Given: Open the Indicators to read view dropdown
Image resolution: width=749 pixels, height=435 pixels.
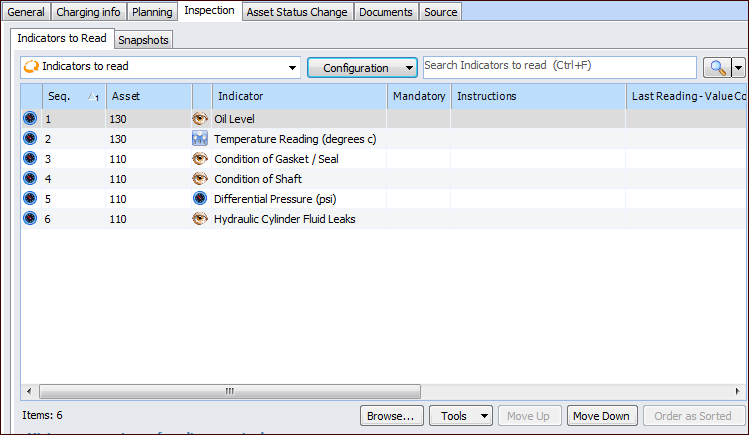Looking at the screenshot, I should coord(292,68).
